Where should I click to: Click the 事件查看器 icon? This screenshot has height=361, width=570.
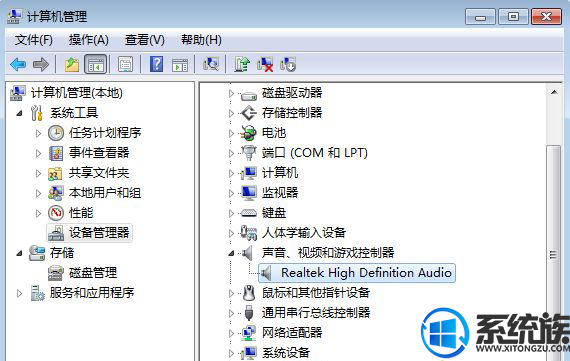pos(56,153)
